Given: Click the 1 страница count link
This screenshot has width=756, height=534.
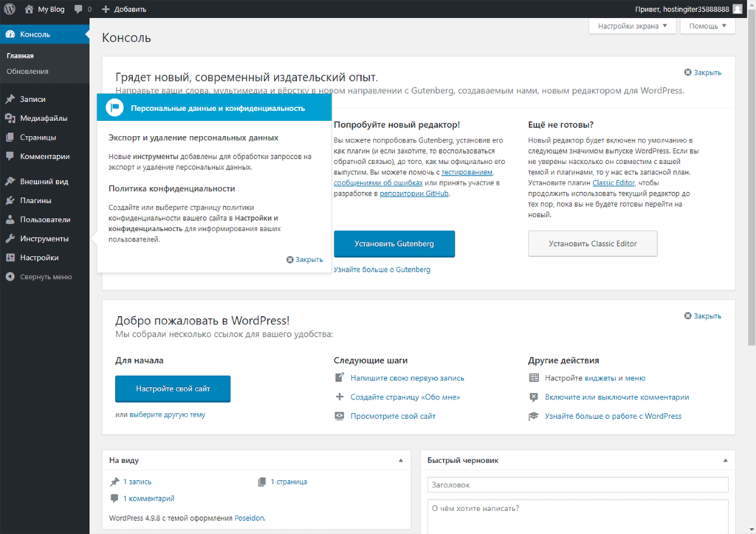Looking at the screenshot, I should coord(289,482).
